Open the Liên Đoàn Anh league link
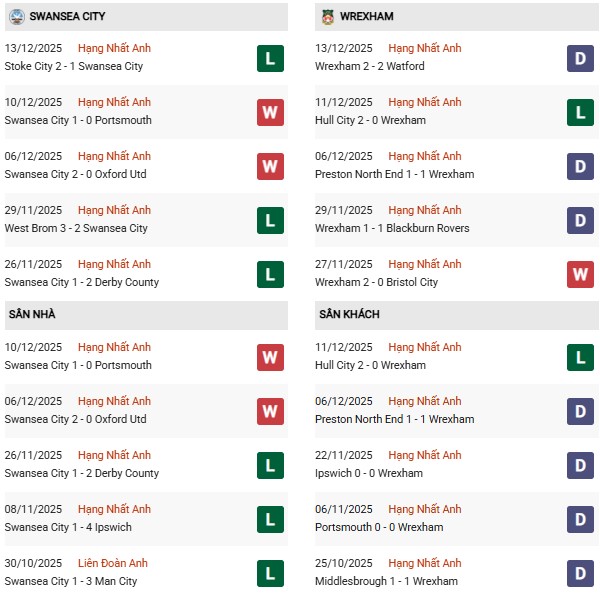600x595 pixels. [x=114, y=564]
